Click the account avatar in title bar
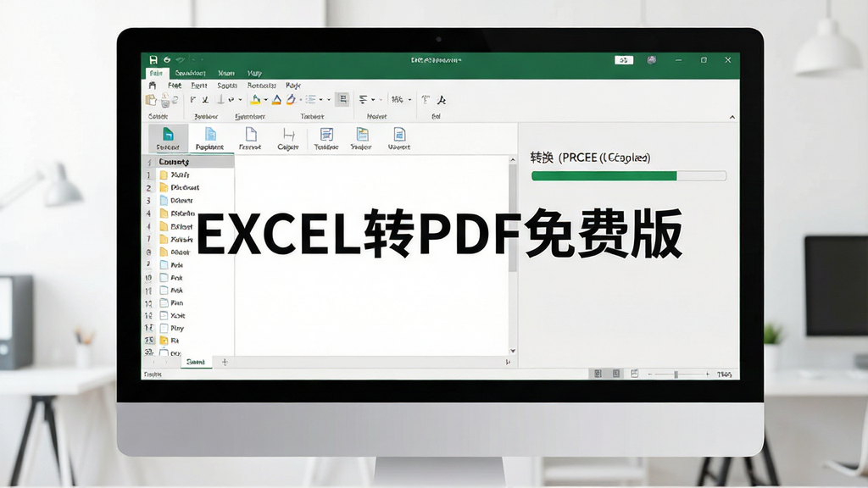 pyautogui.click(x=652, y=60)
